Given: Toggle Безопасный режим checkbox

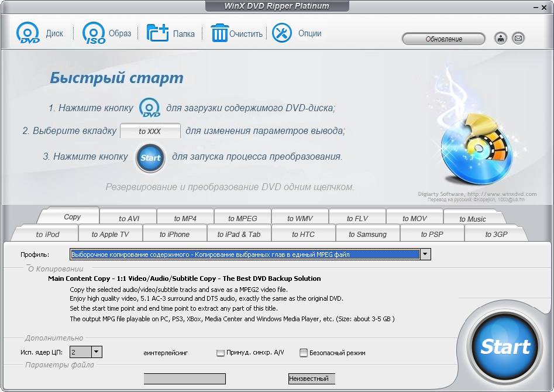Looking at the screenshot, I should [x=304, y=353].
